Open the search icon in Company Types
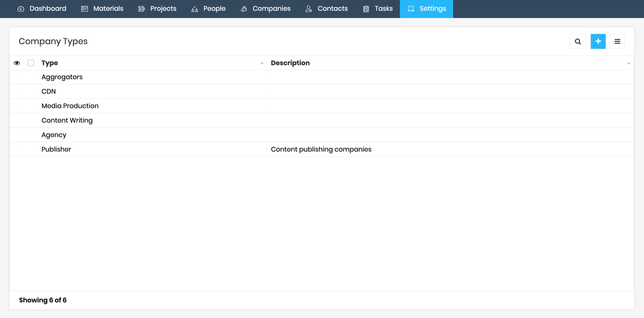Image resolution: width=644 pixels, height=318 pixels. (577, 42)
